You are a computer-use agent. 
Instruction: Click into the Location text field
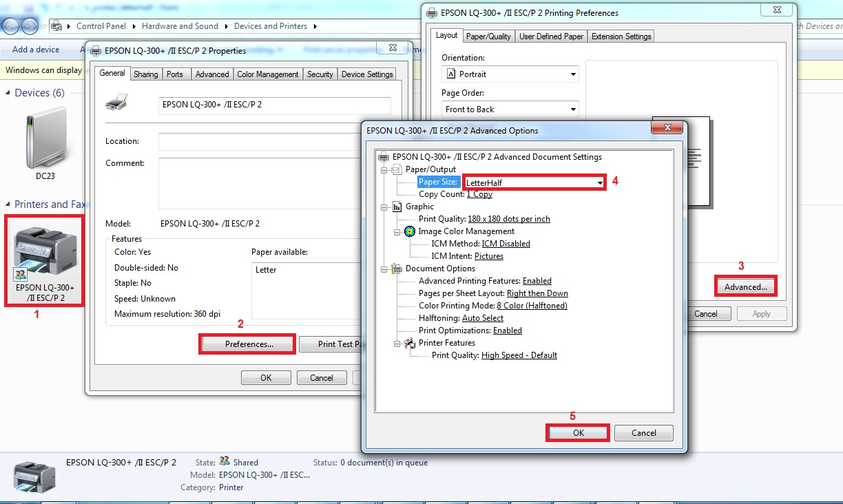(262, 141)
